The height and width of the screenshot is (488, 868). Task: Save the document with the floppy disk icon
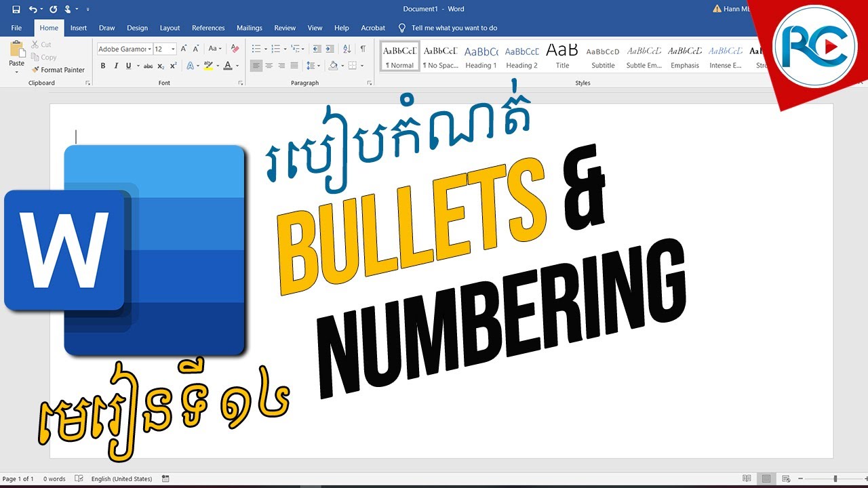point(16,9)
